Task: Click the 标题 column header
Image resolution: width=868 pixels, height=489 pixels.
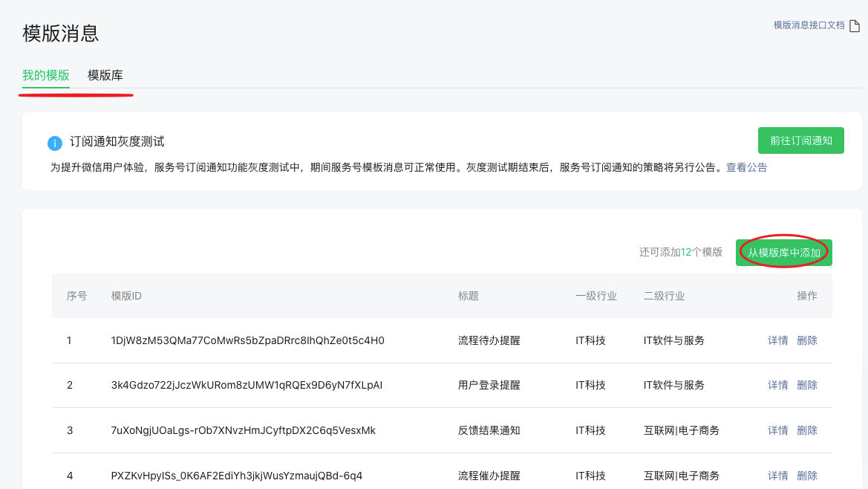Action: (x=469, y=296)
